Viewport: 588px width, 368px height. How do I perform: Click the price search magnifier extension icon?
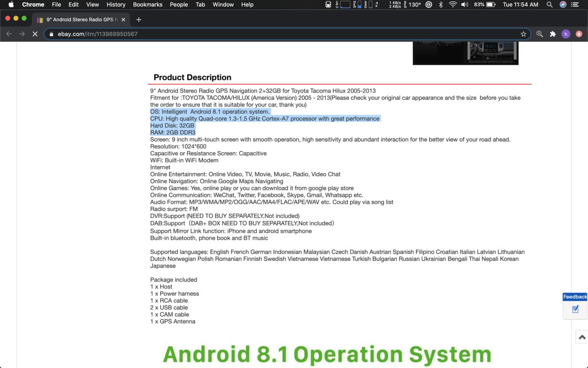click(x=540, y=34)
